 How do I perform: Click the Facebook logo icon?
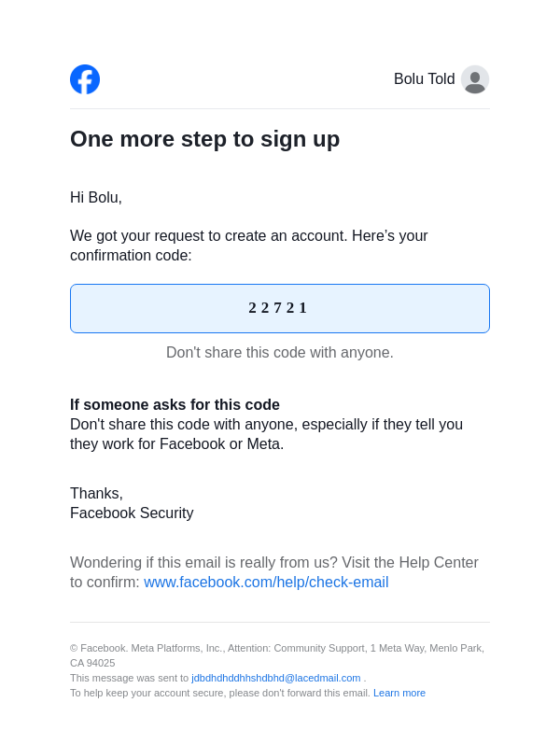85,79
